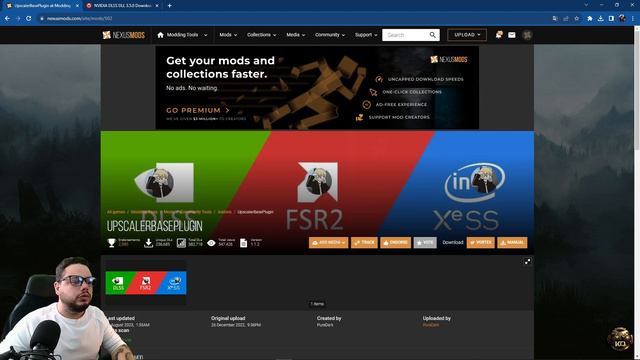Reload the current page
This screenshot has height=360, width=640.
[x=29, y=18]
